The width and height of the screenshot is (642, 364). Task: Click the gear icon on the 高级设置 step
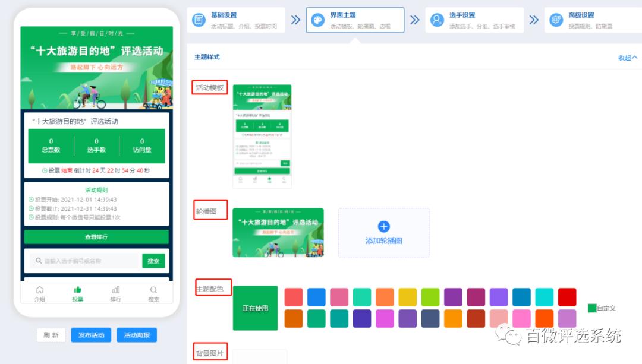557,19
